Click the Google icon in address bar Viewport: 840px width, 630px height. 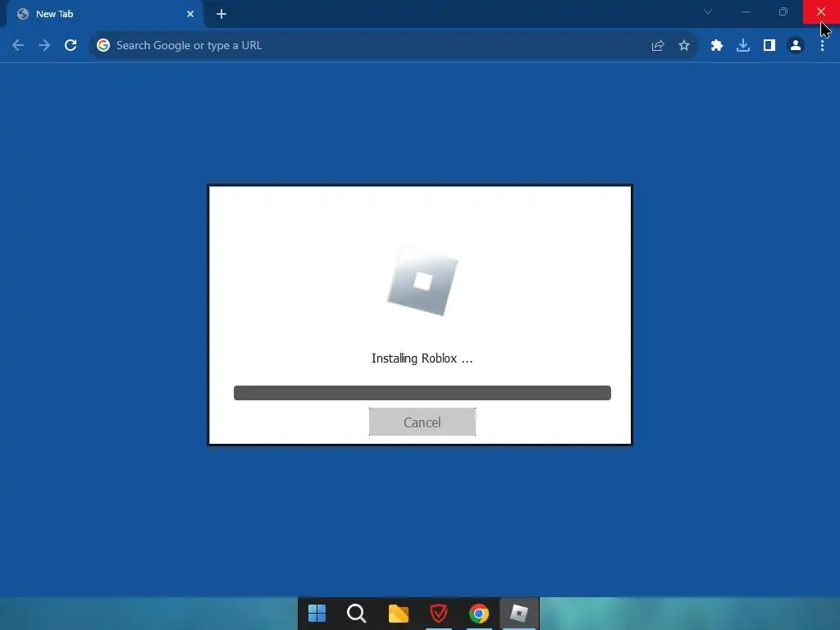(103, 46)
